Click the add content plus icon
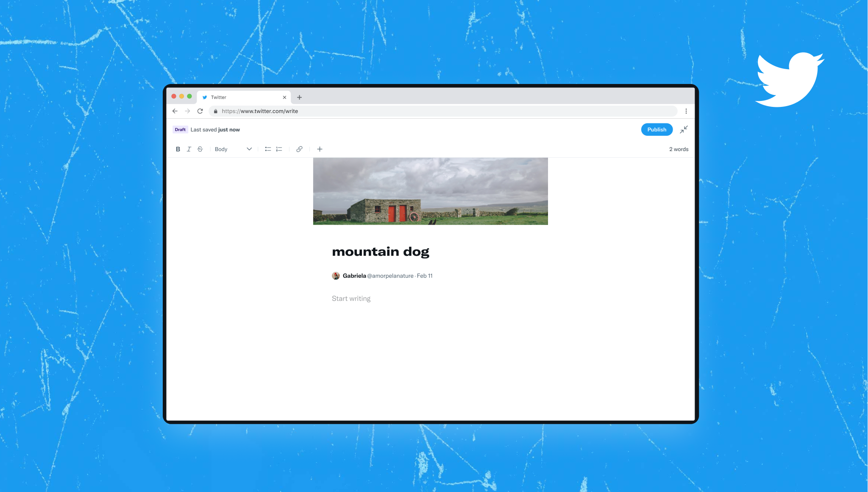Image resolution: width=868 pixels, height=492 pixels. point(319,149)
